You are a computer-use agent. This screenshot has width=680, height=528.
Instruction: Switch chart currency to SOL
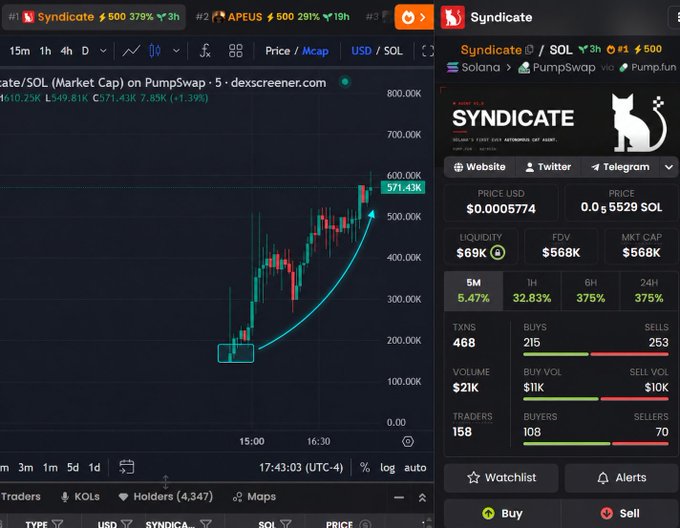pyautogui.click(x=393, y=51)
